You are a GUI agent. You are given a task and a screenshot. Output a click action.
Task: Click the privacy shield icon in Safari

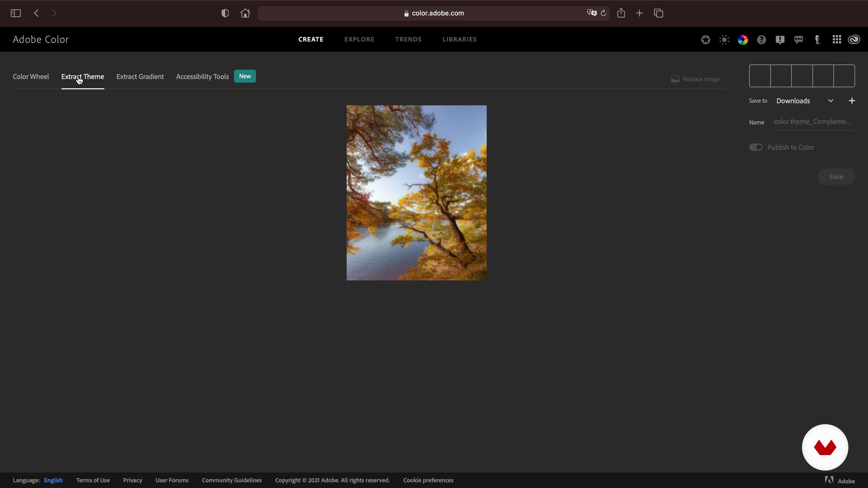225,13
